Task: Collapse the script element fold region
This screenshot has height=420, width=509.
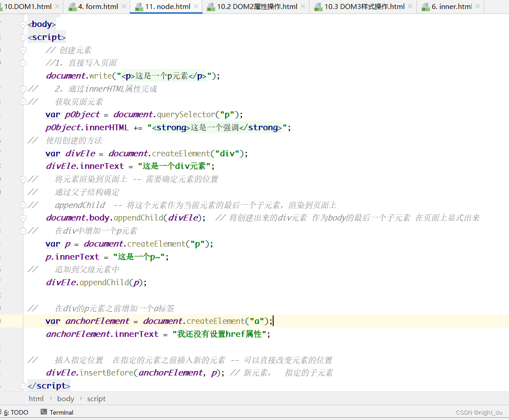Action: (23, 37)
